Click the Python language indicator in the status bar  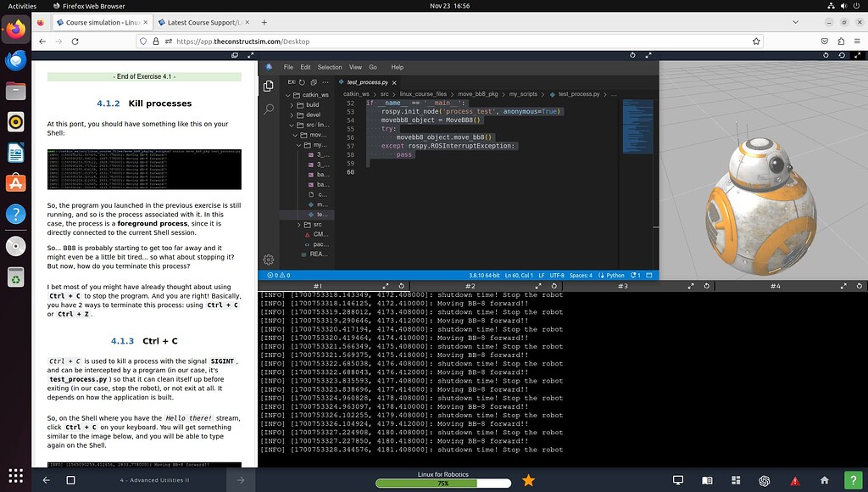(616, 275)
